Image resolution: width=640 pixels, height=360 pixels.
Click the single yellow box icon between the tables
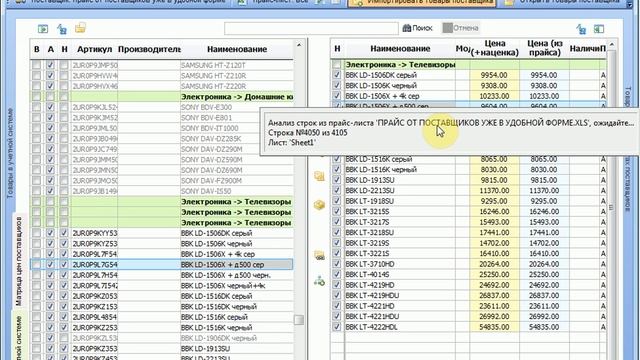pyautogui.click(x=319, y=204)
